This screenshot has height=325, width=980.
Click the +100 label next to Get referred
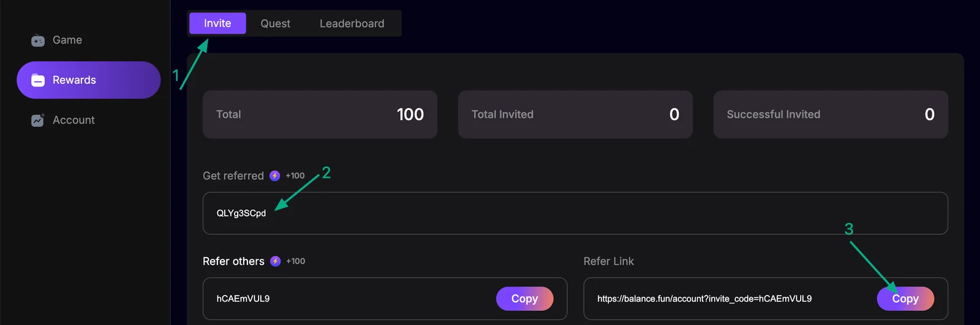pos(295,176)
